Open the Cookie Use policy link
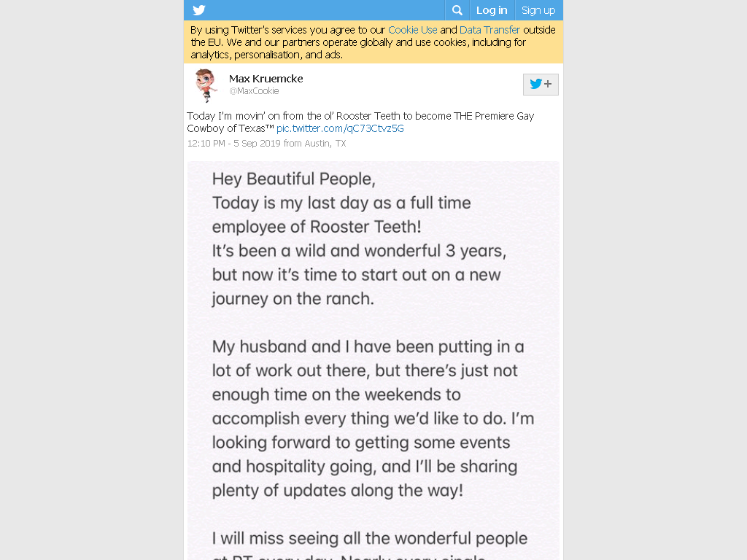This screenshot has width=747, height=560. [x=413, y=29]
